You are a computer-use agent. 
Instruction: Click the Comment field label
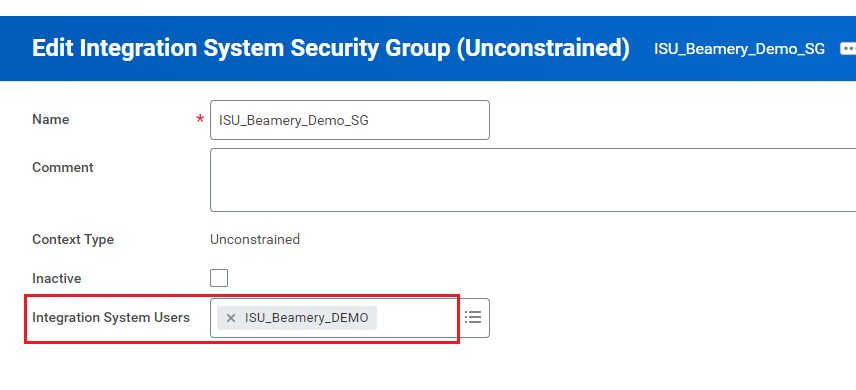(x=63, y=167)
